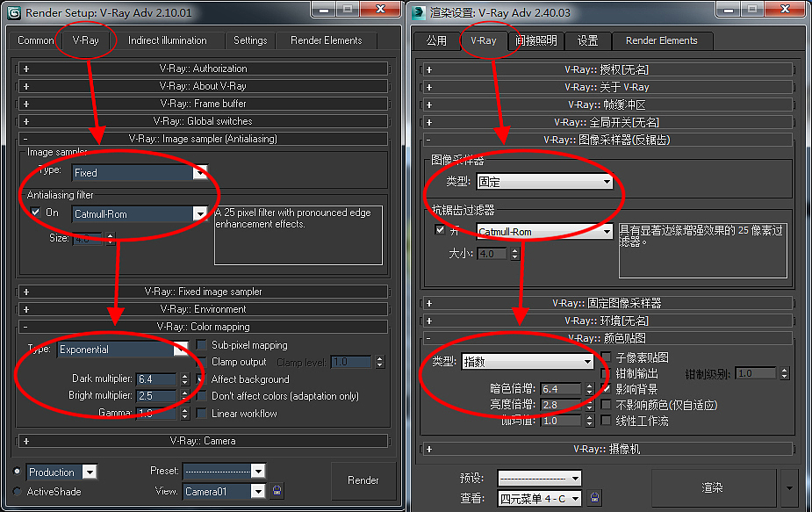
Task: Open the color mapping Type dropdown showing Exponential
Action: (x=123, y=350)
